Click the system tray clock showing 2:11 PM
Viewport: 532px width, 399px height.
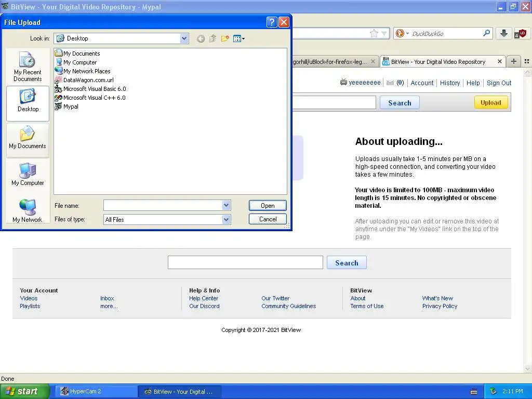pyautogui.click(x=513, y=392)
